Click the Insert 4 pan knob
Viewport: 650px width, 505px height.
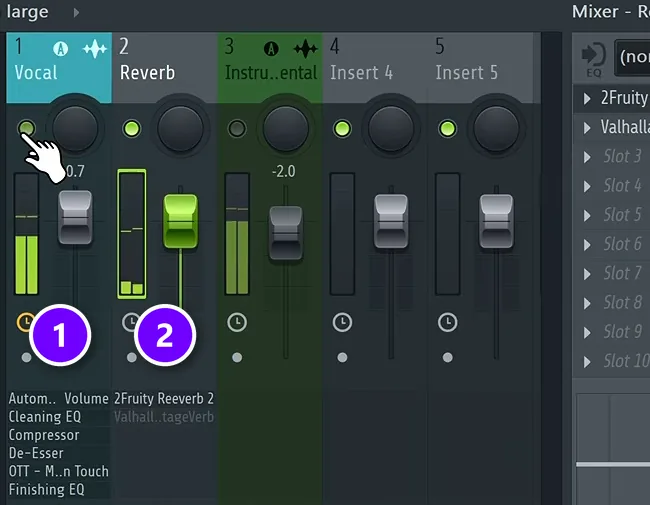click(391, 128)
